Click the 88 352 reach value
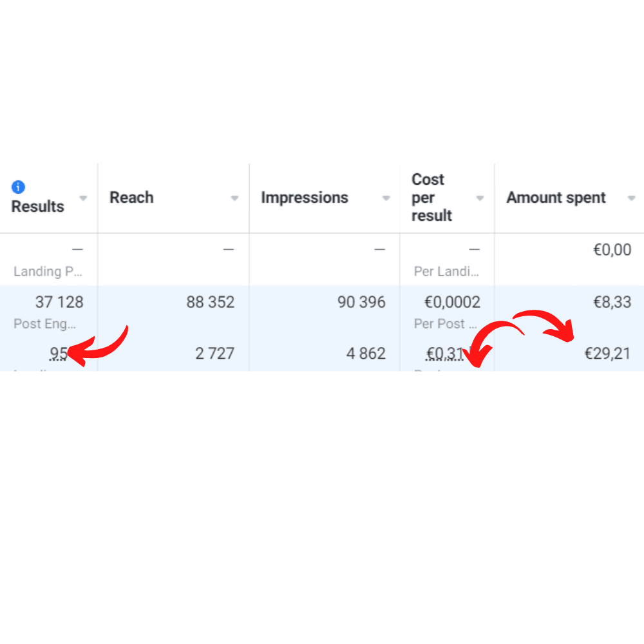 pos(211,302)
